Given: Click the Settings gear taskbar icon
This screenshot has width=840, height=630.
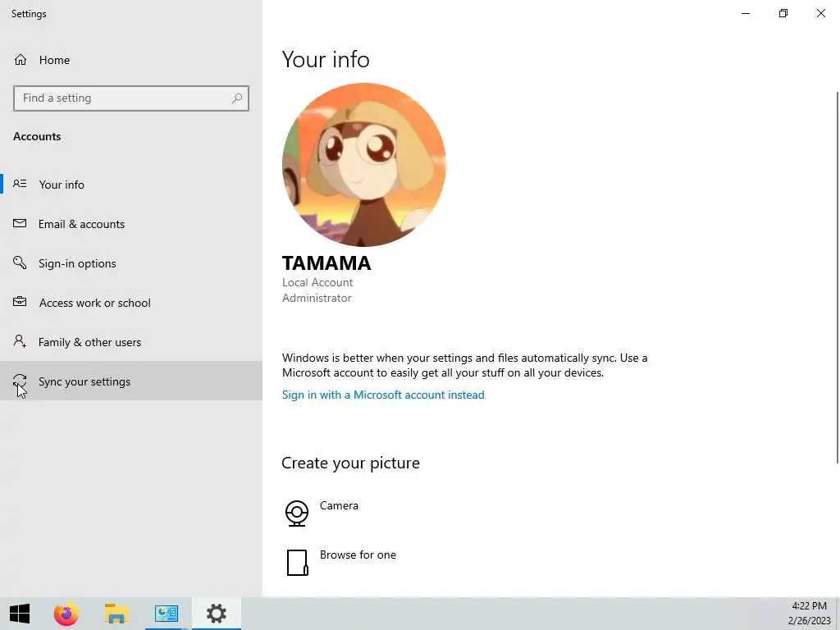Looking at the screenshot, I should (217, 614).
